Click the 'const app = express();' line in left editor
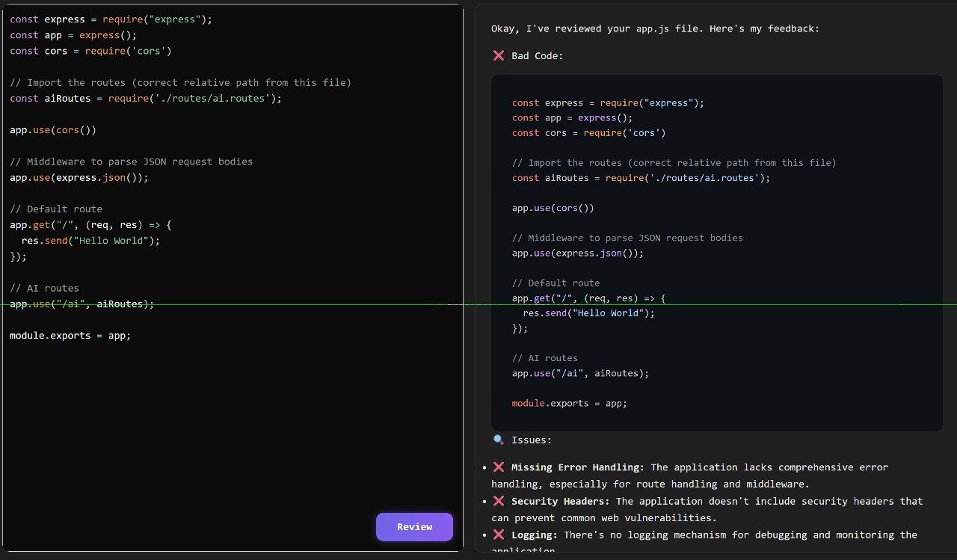This screenshot has width=957, height=560. (x=73, y=35)
